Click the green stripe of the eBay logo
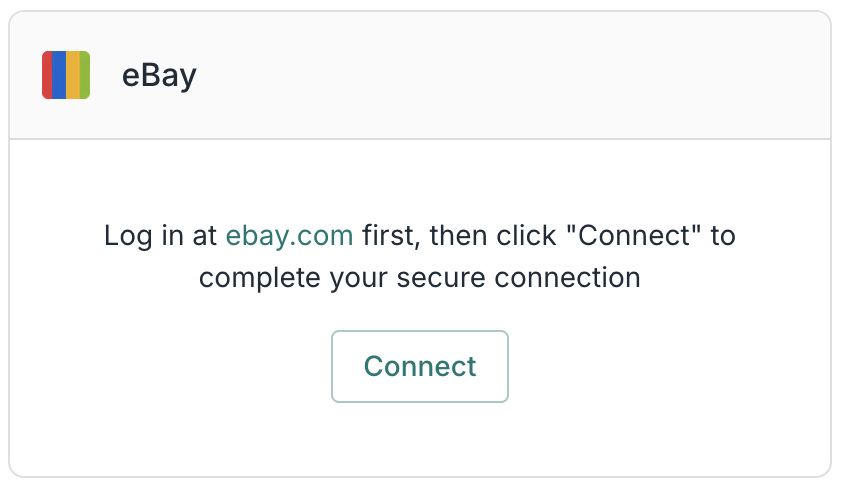The image size is (842, 486). (x=85, y=75)
